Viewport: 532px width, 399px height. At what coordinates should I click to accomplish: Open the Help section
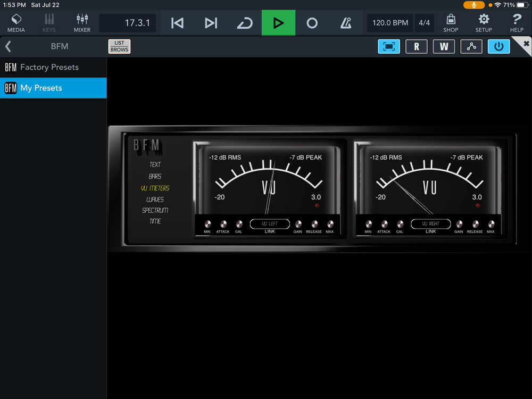pos(517,23)
